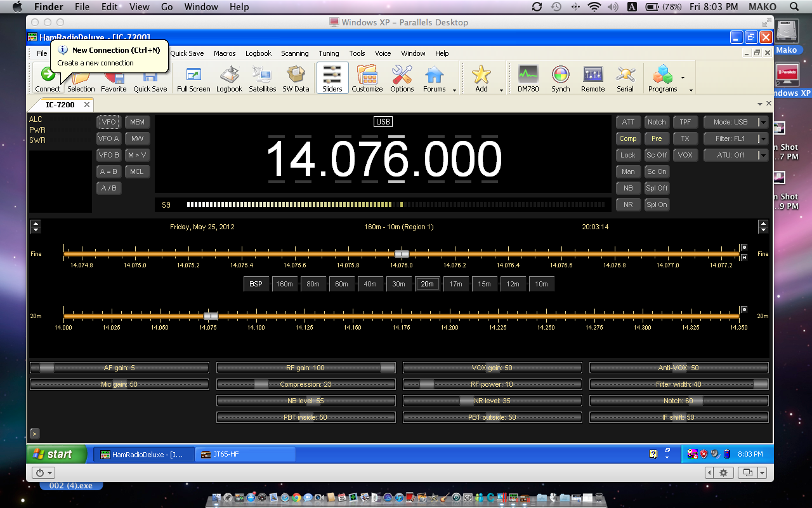Open the Selection toolbar icon

pyautogui.click(x=81, y=79)
